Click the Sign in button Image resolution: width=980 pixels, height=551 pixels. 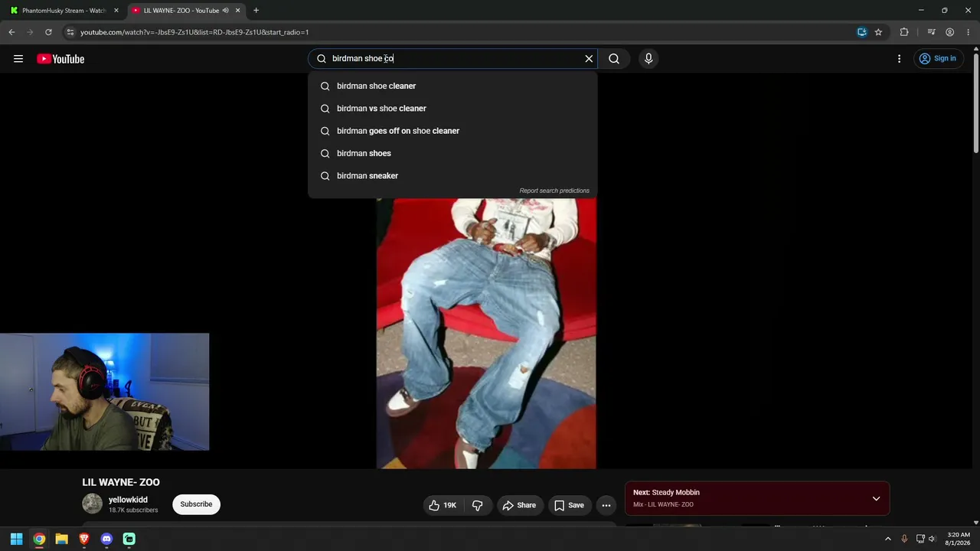click(x=937, y=59)
